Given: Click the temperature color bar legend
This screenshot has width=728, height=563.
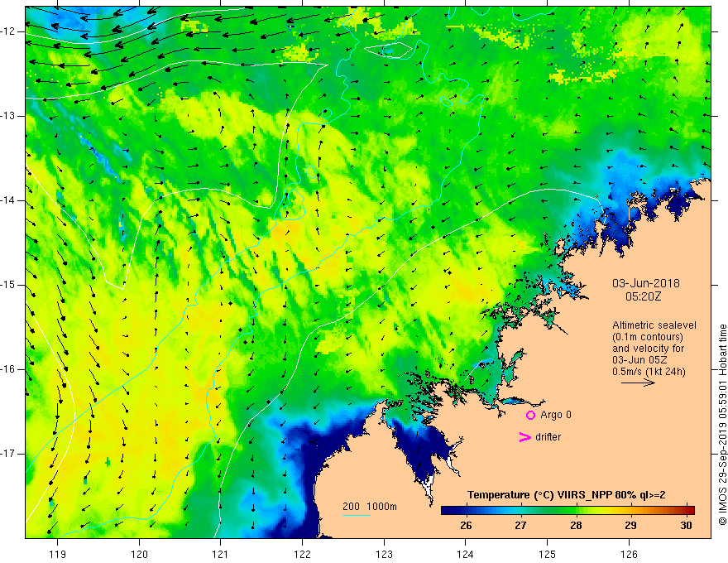Looking at the screenshot, I should 568,510.
